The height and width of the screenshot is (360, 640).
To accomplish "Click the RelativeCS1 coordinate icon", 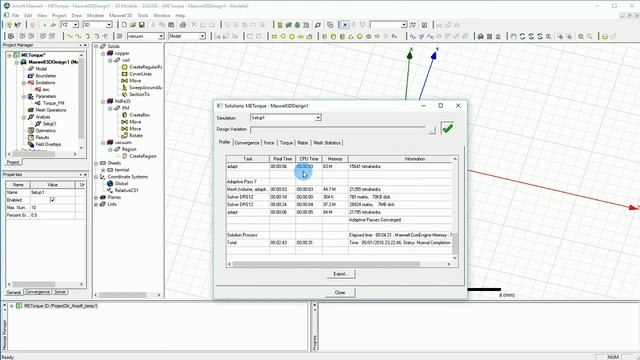I will [110, 190].
